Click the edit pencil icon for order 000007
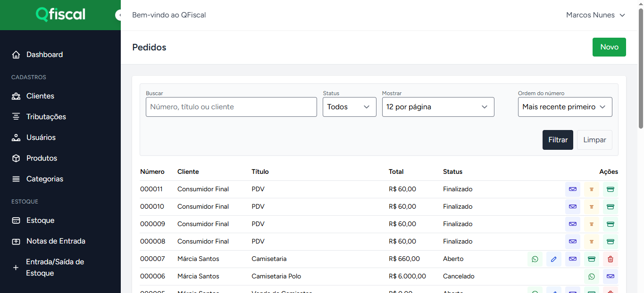The width and height of the screenshot is (644, 293). (x=554, y=259)
